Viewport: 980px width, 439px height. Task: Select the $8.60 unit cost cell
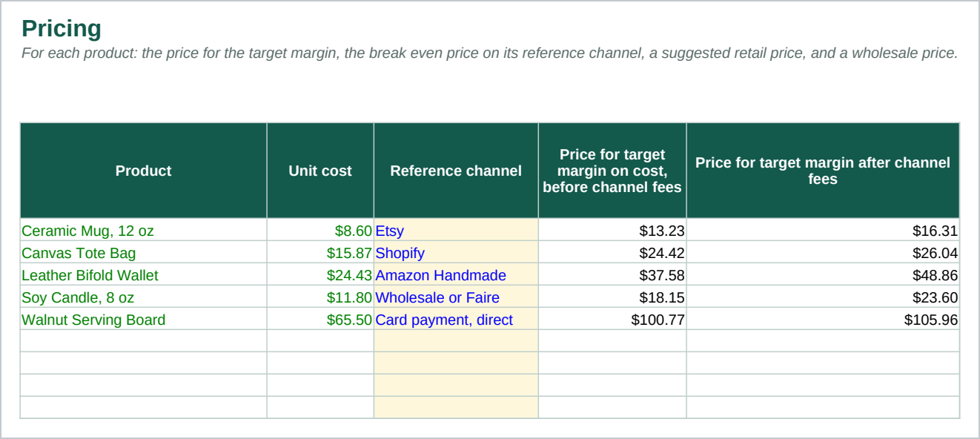[320, 230]
